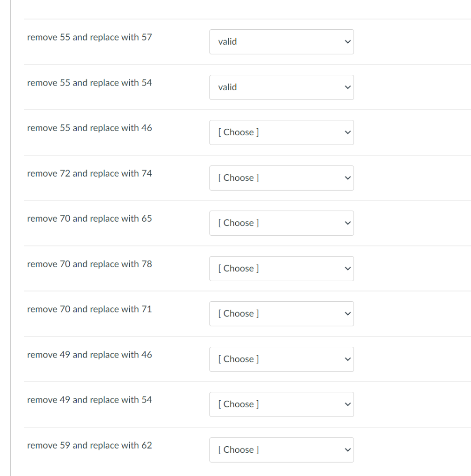Click the question text 'remove 59 and replace with 62'
The height and width of the screenshot is (476, 471).
point(89,445)
